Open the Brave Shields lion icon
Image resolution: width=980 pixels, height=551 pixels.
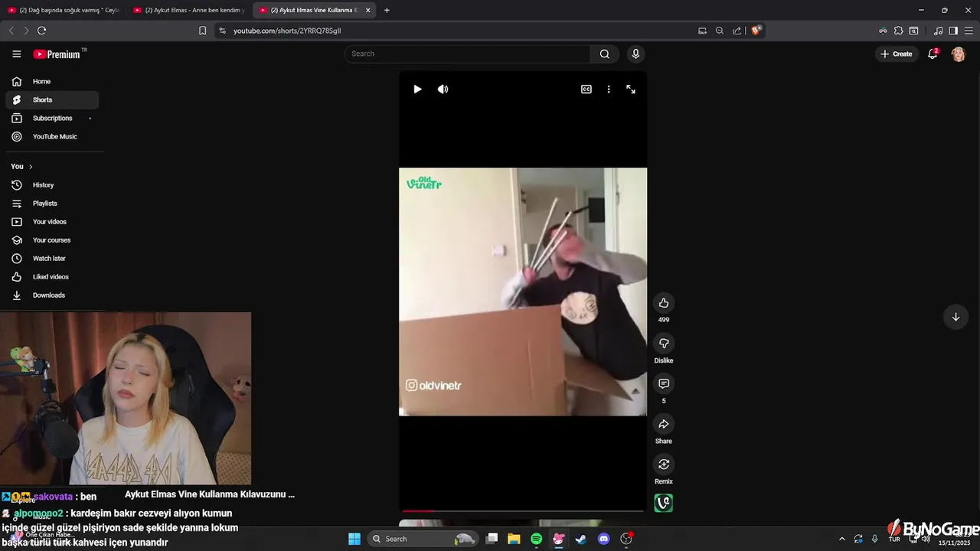point(756,31)
